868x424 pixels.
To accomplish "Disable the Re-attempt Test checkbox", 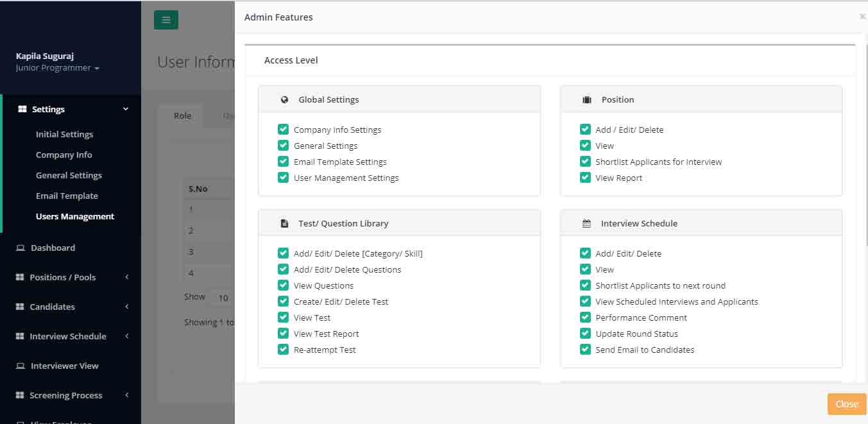I will 283,350.
